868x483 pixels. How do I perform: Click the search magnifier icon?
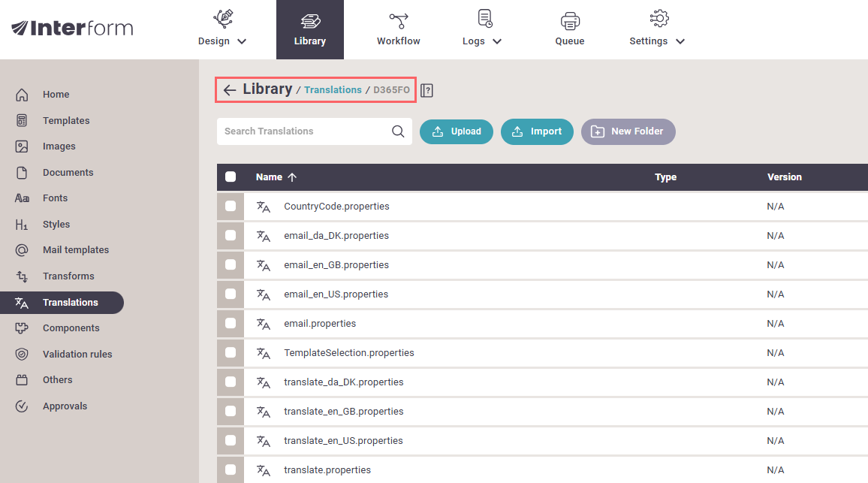point(398,131)
